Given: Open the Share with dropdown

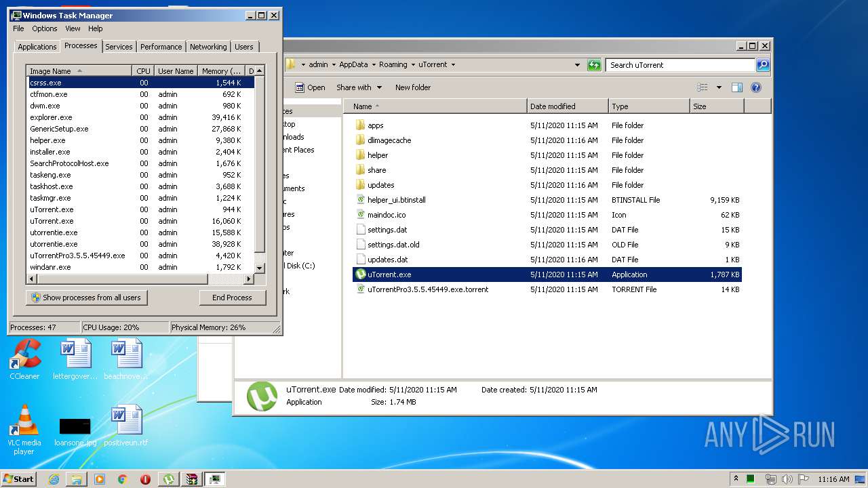Looking at the screenshot, I should point(359,87).
